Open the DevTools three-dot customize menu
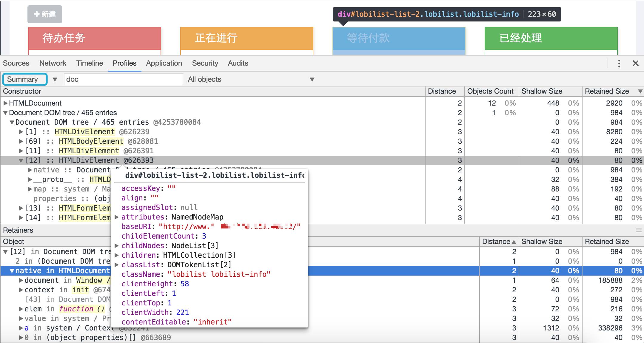The width and height of the screenshot is (644, 343). pyautogui.click(x=619, y=63)
